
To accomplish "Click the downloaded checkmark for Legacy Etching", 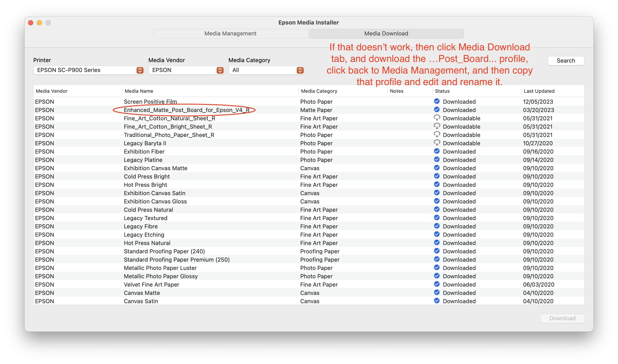I will 437,234.
